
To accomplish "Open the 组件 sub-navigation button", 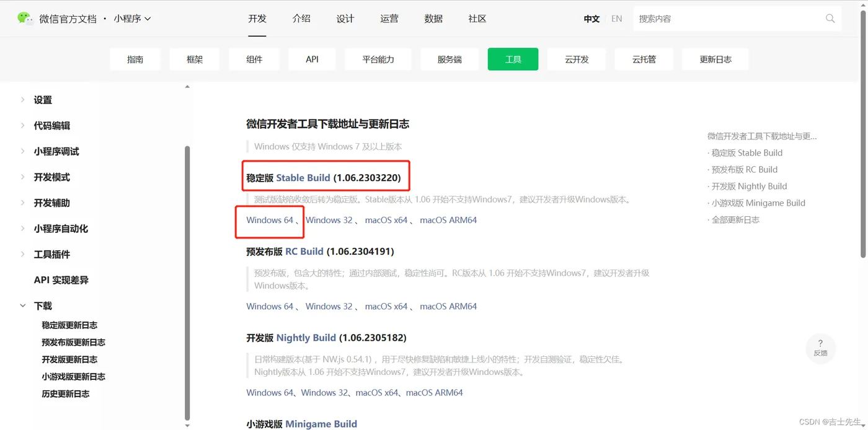I will click(254, 59).
